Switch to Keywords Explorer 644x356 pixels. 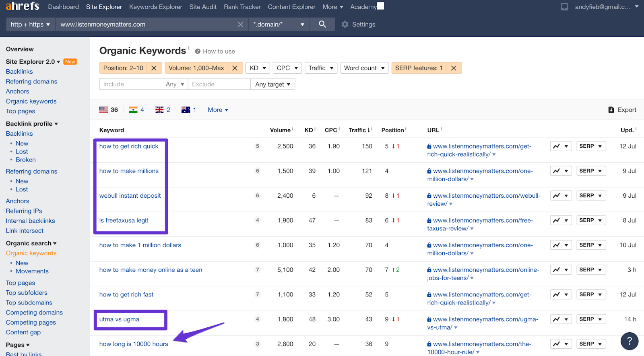tap(156, 7)
